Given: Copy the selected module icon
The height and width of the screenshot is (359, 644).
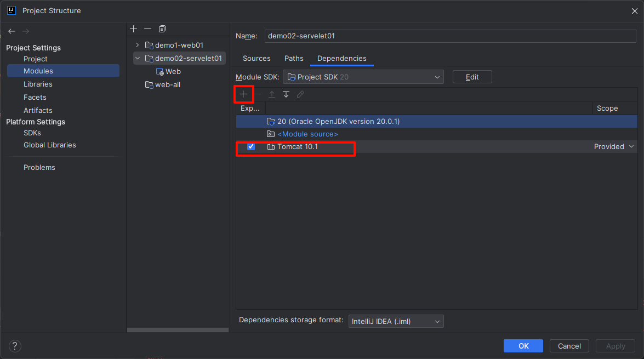Looking at the screenshot, I should [162, 29].
